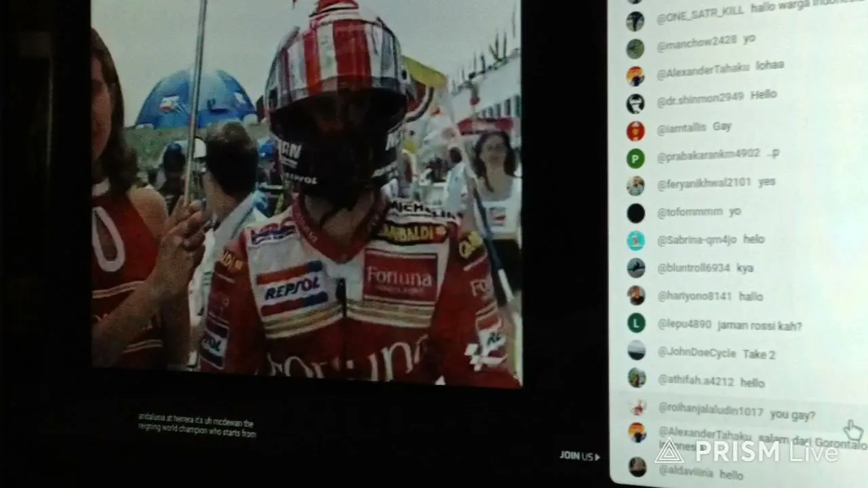Click the 'helo' message from Sabrina-qm4jo
Screen dimensions: 868x488
pos(753,239)
